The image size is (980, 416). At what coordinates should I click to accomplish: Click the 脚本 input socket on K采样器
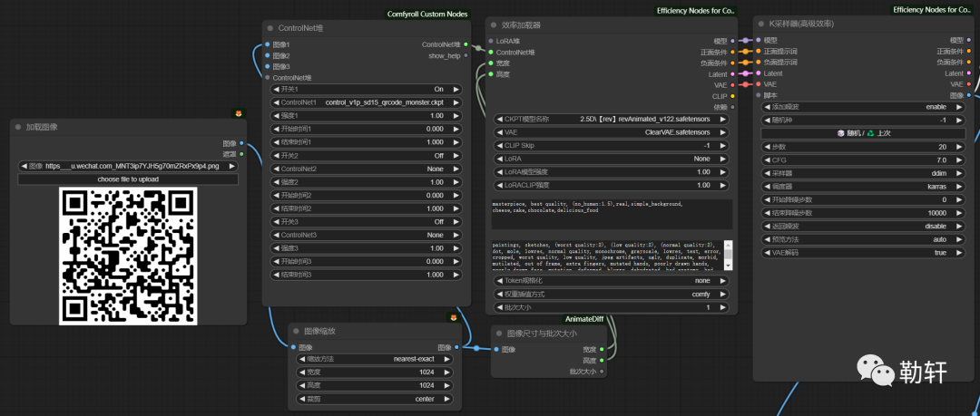[x=758, y=95]
